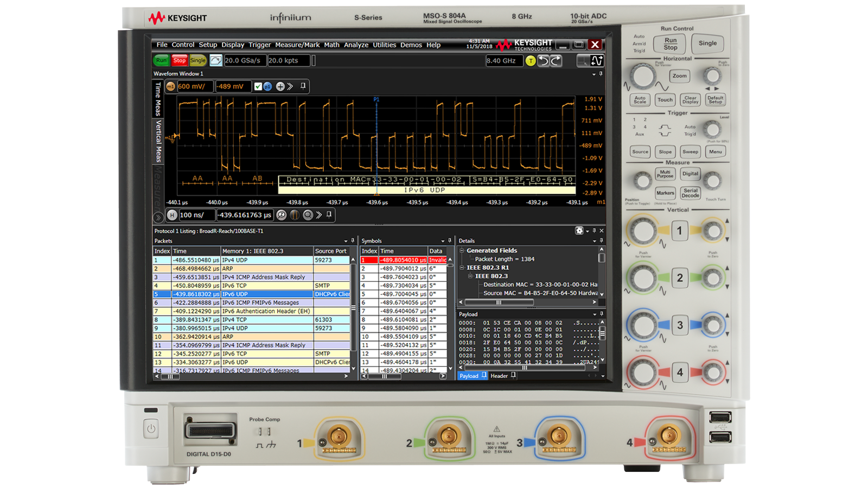Pin Waveform Window 1 with its pushpin

[303, 87]
